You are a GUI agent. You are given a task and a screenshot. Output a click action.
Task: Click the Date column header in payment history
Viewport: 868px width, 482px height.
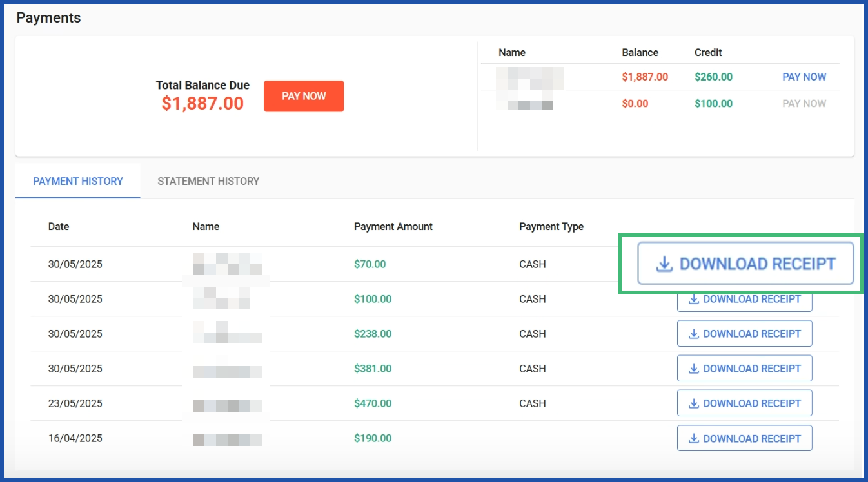pos(58,226)
